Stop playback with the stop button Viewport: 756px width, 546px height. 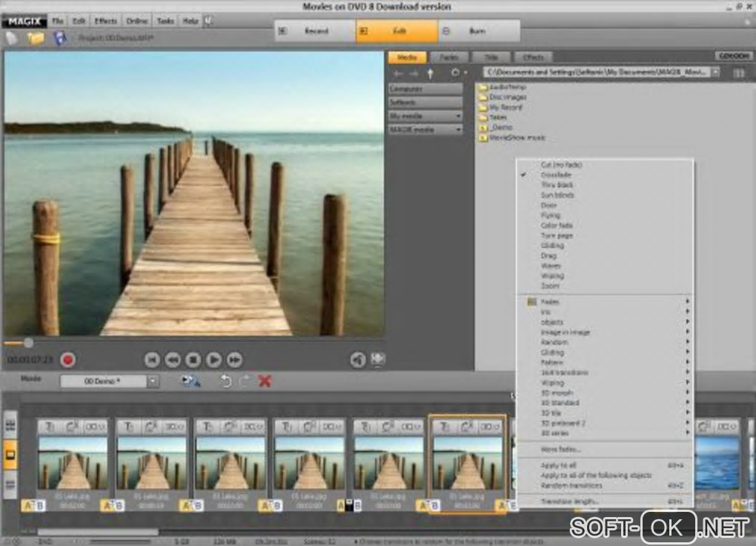click(x=193, y=360)
